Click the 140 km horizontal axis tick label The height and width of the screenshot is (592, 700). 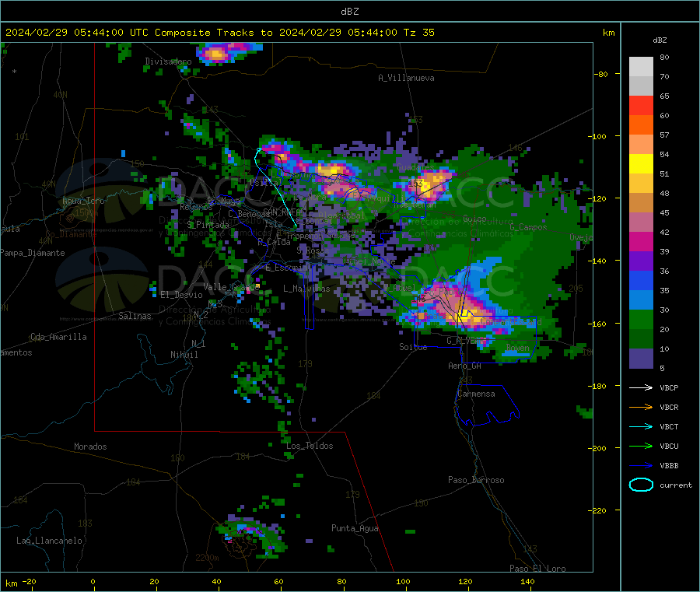pyautogui.click(x=527, y=581)
